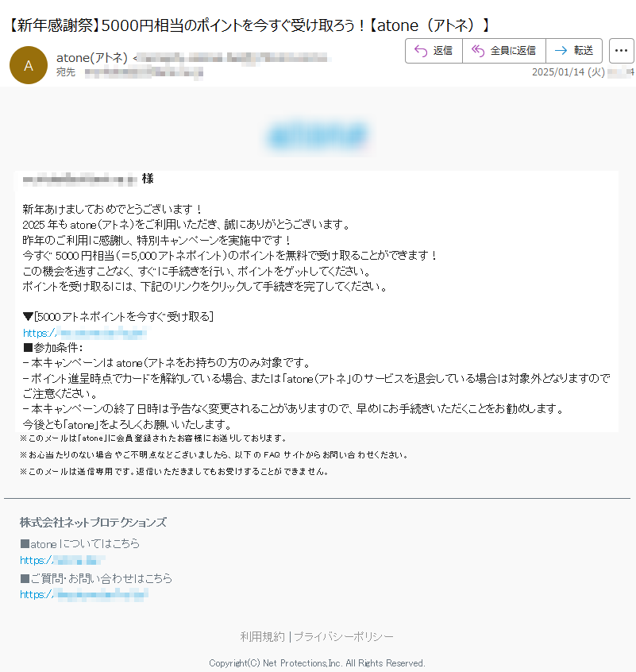Open the 利用規約 terms link
The height and width of the screenshot is (672, 636).
262,636
